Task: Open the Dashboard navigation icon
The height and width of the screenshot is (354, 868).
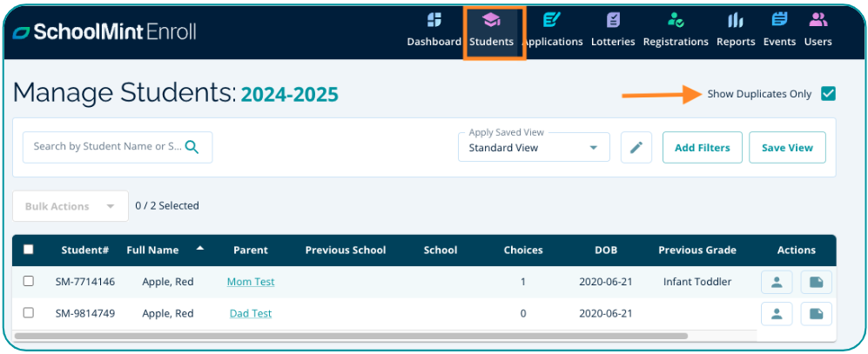Action: (434, 21)
